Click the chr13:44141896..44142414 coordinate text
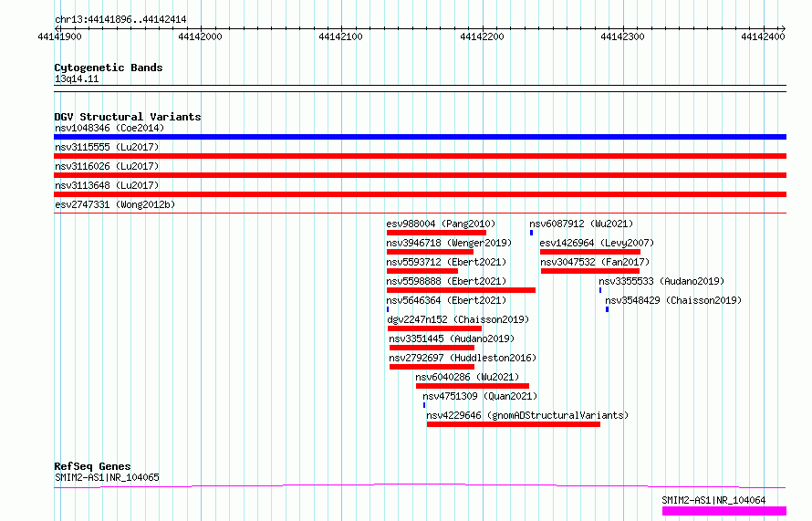 coord(120,20)
